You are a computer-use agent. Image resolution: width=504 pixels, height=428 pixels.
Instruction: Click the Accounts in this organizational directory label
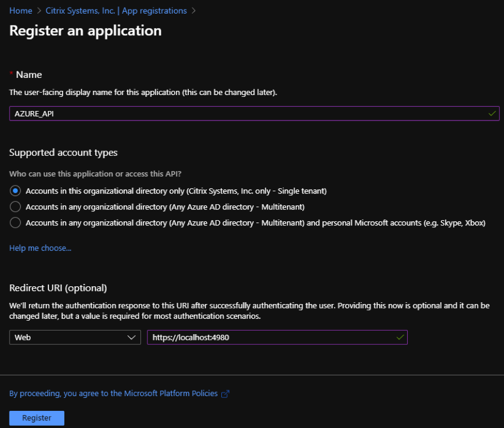pos(176,191)
